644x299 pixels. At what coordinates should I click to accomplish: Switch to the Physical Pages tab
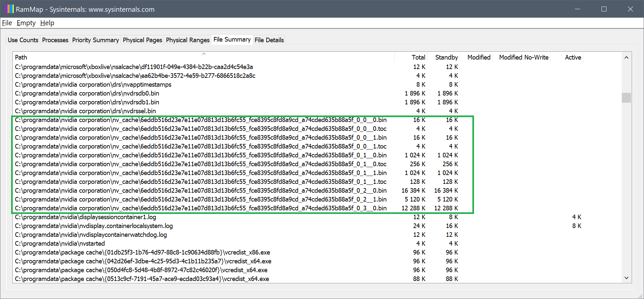tap(143, 40)
